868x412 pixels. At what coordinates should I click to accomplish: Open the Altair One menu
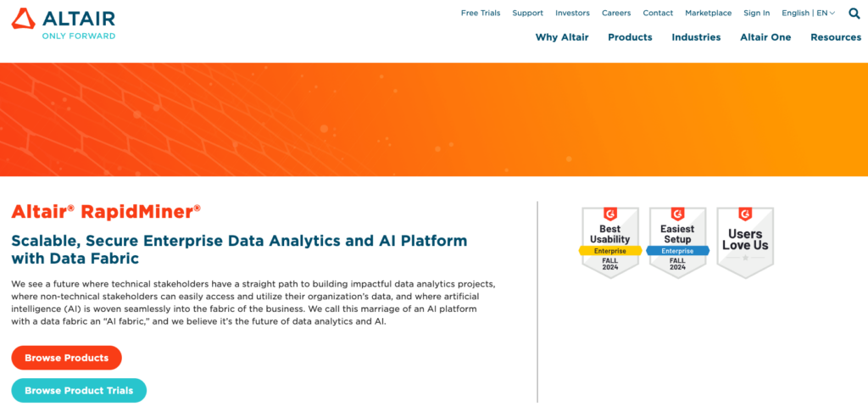click(765, 37)
